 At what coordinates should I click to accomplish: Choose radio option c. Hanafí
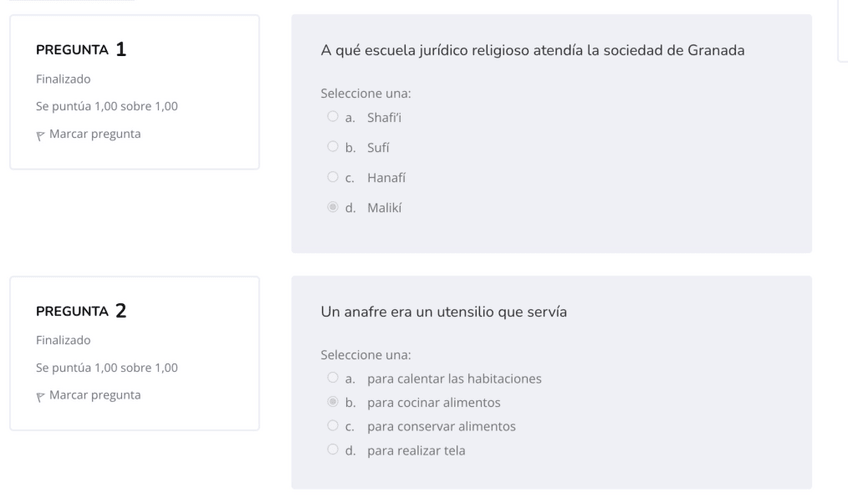(x=333, y=177)
